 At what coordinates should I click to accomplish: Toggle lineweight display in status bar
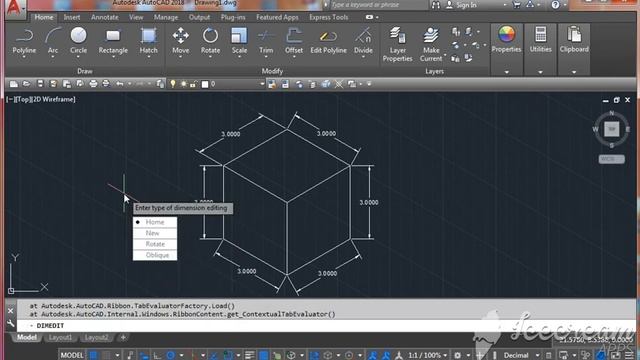pyautogui.click(x=249, y=355)
